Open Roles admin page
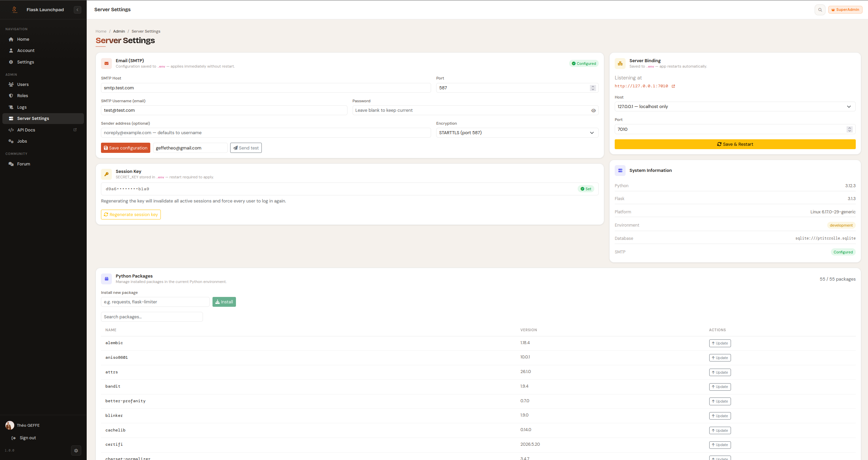This screenshot has height=460, width=868. (x=43, y=96)
